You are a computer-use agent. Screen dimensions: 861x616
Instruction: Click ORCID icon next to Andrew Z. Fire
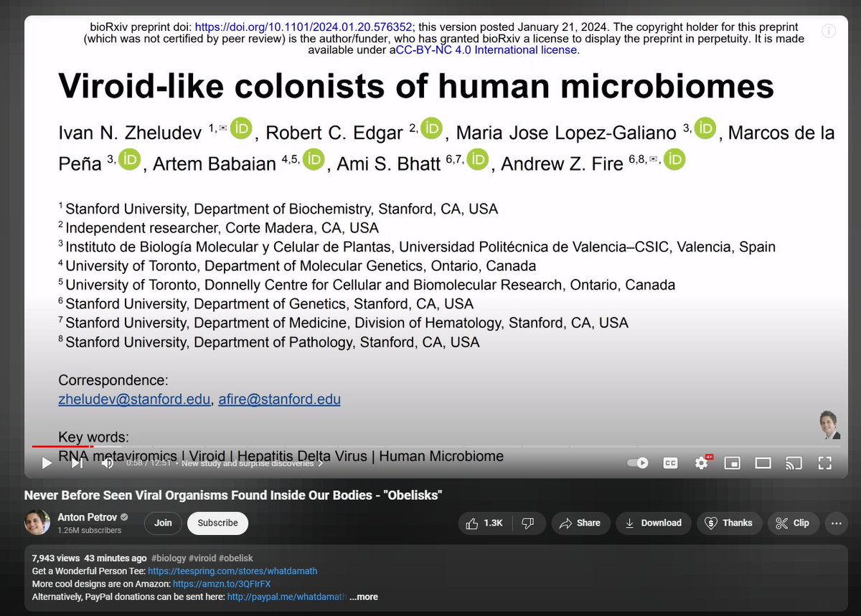(674, 159)
